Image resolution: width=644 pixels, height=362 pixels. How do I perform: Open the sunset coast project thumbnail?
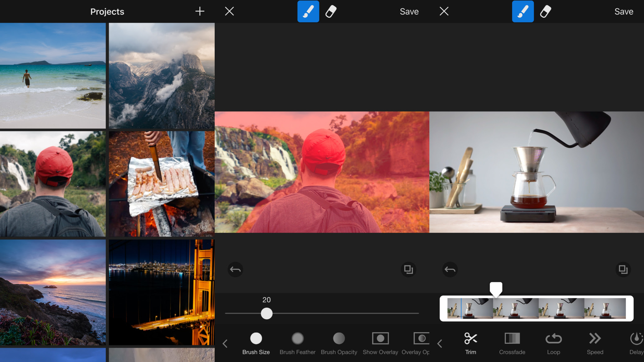tap(53, 292)
